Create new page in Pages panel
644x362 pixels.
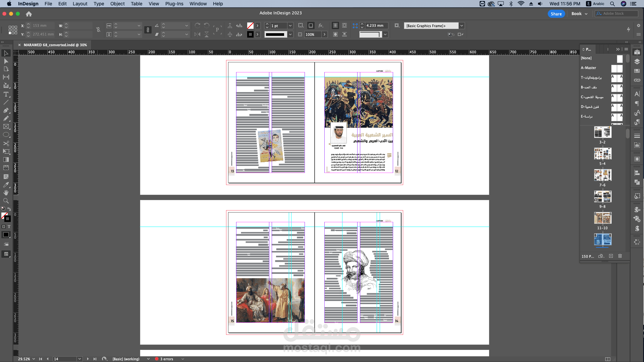(611, 256)
